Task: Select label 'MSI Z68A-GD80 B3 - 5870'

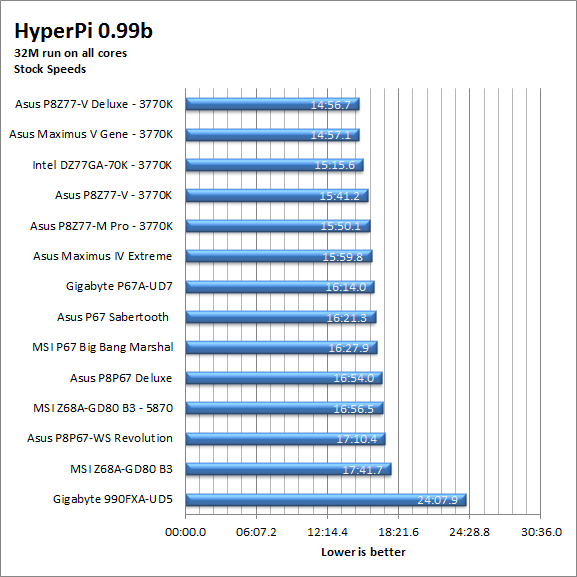Action: [103, 408]
